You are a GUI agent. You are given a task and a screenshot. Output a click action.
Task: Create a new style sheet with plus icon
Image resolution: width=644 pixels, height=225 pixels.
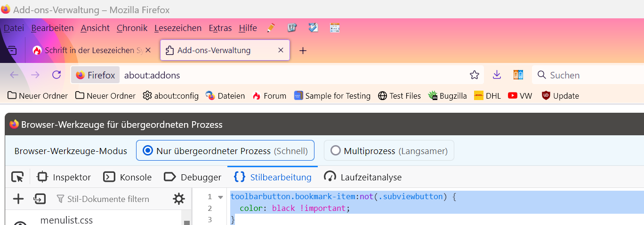click(x=18, y=199)
